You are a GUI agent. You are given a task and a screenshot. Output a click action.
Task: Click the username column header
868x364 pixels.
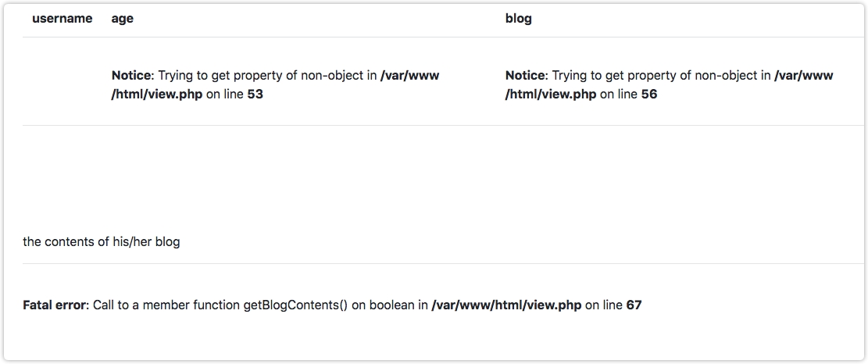(x=62, y=18)
